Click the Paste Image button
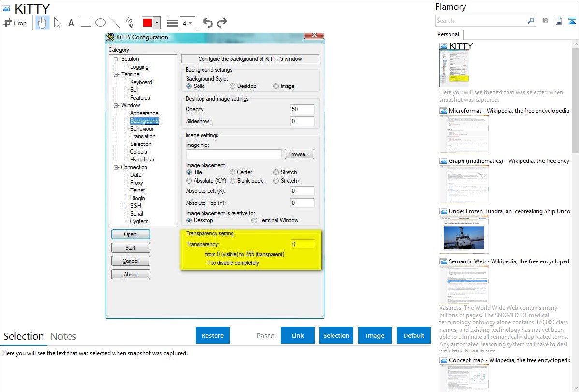 point(375,335)
